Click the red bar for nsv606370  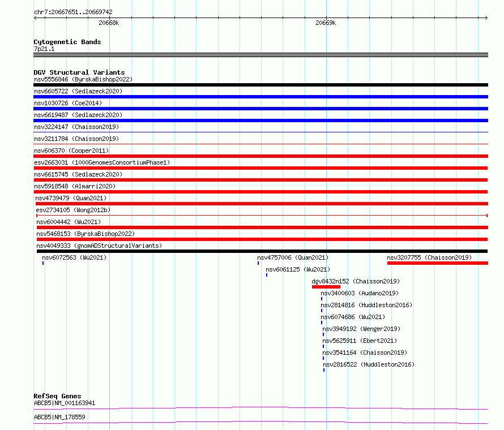pos(260,156)
